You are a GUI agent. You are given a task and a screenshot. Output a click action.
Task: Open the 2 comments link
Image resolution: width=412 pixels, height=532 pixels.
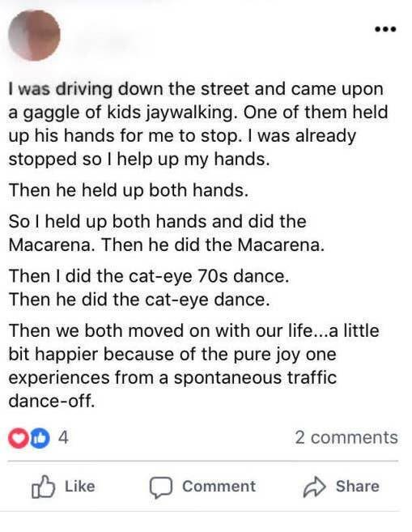point(346,437)
